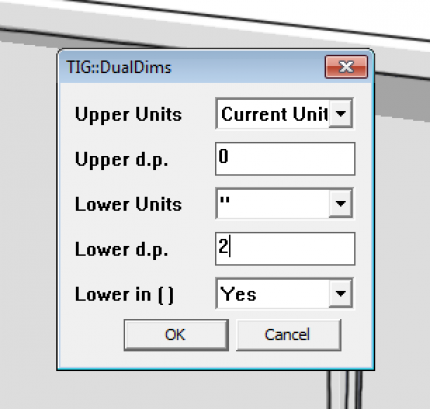
Task: Expand the Upper Units dropdown arrow
Action: point(341,114)
